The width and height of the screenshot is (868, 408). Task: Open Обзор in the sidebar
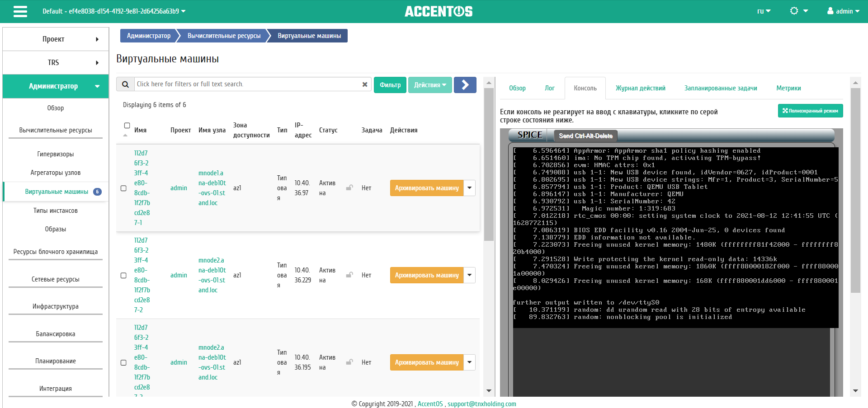click(56, 108)
